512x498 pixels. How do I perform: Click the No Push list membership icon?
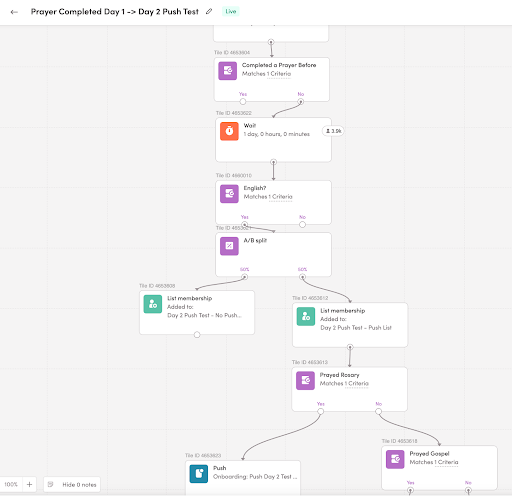[x=153, y=304]
